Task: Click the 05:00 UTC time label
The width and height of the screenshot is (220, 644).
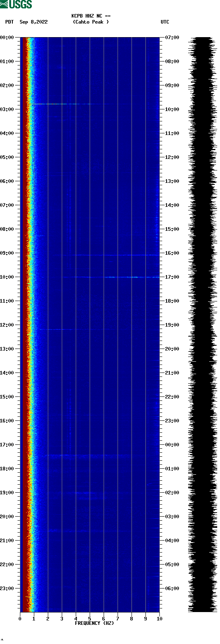Action: [172, 565]
